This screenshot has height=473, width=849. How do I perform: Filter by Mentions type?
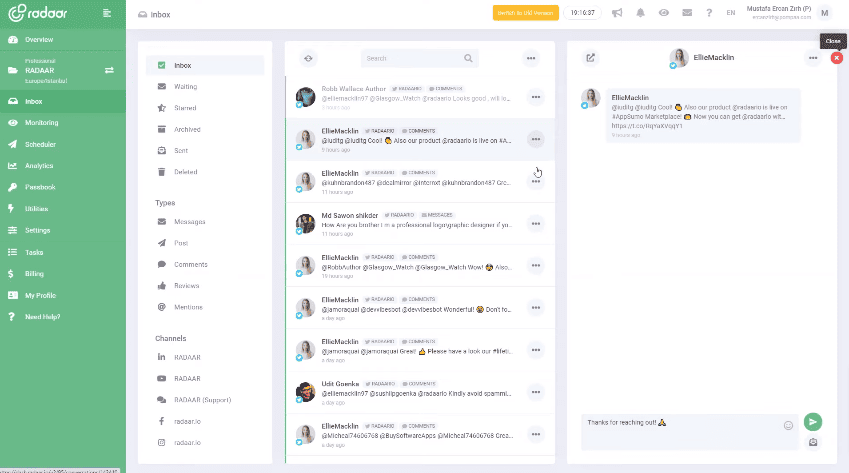[188, 307]
